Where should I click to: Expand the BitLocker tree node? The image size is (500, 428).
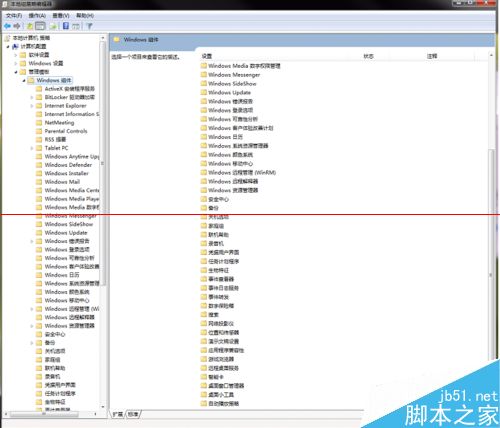pos(32,97)
